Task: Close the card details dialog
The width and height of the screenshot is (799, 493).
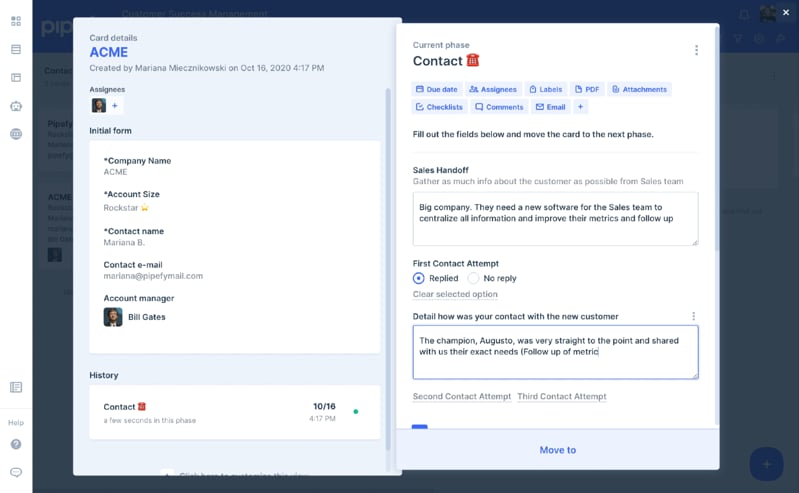Action: click(786, 12)
